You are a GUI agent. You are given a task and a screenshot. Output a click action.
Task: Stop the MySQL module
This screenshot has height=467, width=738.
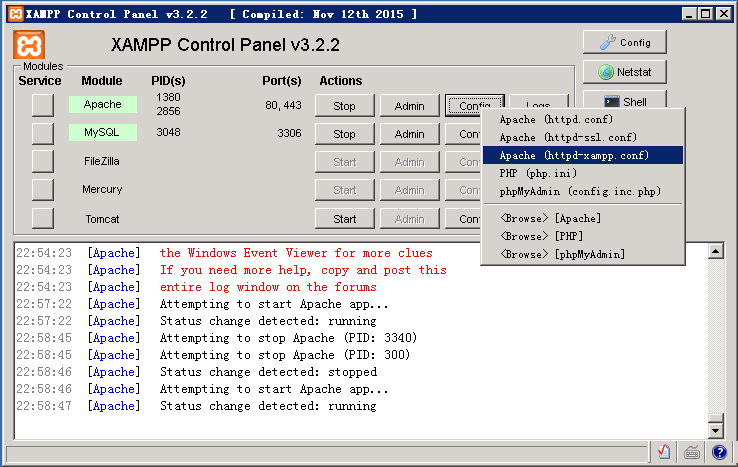pos(345,134)
